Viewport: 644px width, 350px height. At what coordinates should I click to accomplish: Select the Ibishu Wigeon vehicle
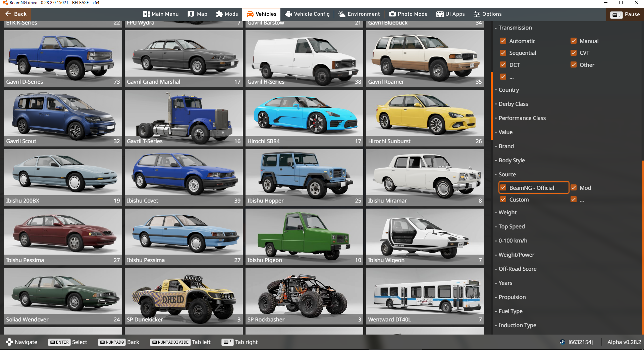(425, 237)
